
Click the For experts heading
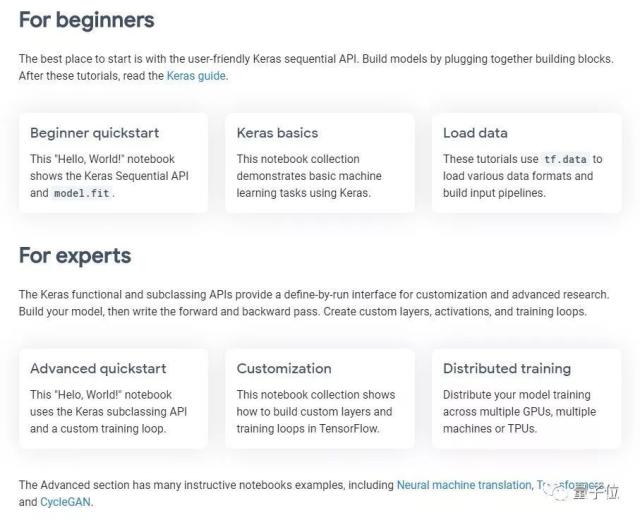click(75, 256)
